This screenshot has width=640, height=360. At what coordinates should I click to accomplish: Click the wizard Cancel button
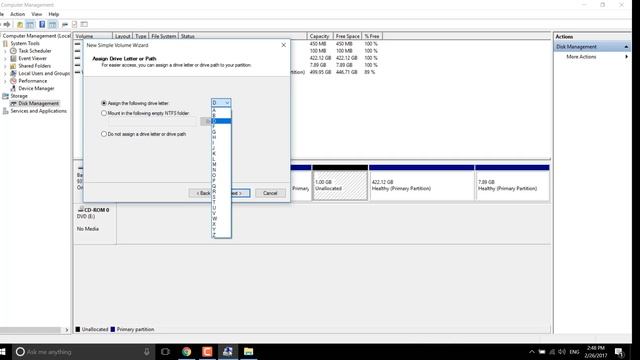pos(270,193)
